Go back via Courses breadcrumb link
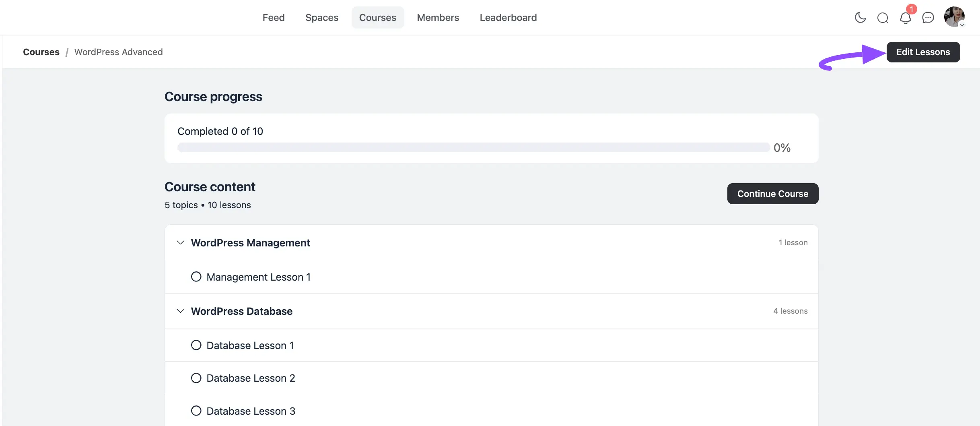 (x=41, y=52)
